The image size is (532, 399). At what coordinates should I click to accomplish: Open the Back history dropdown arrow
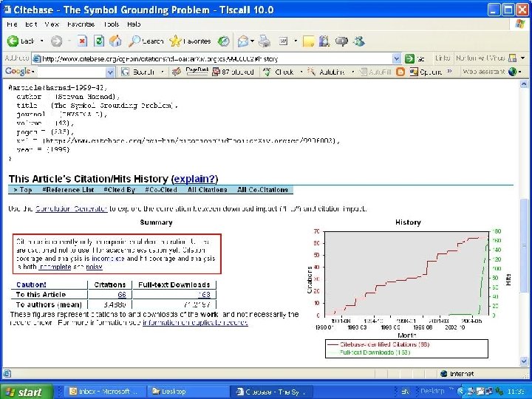41,41
